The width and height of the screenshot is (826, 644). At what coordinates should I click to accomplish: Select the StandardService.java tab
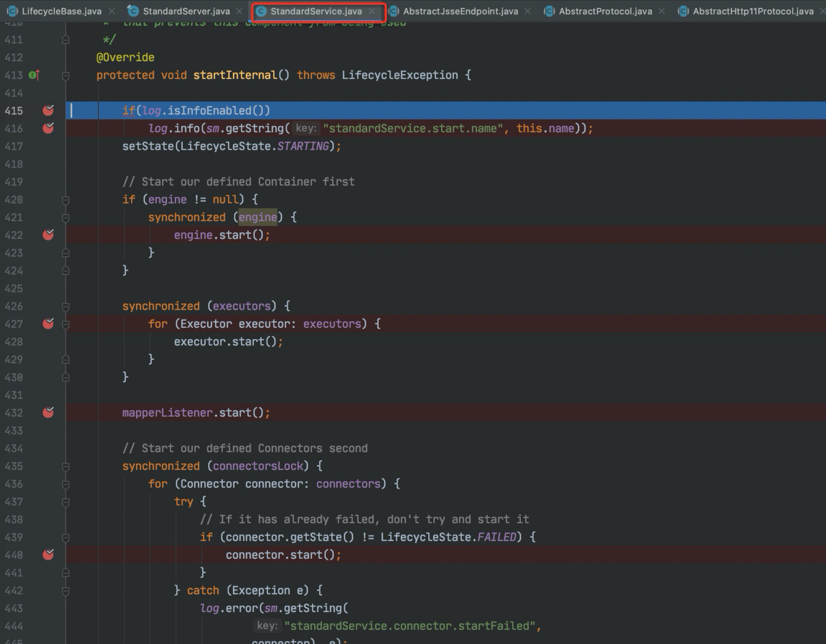click(316, 11)
